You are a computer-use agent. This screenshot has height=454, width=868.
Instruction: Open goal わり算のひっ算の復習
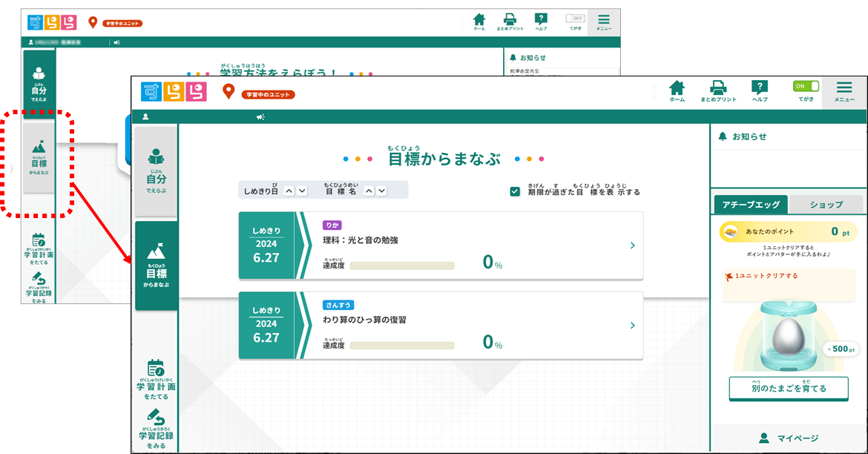441,326
